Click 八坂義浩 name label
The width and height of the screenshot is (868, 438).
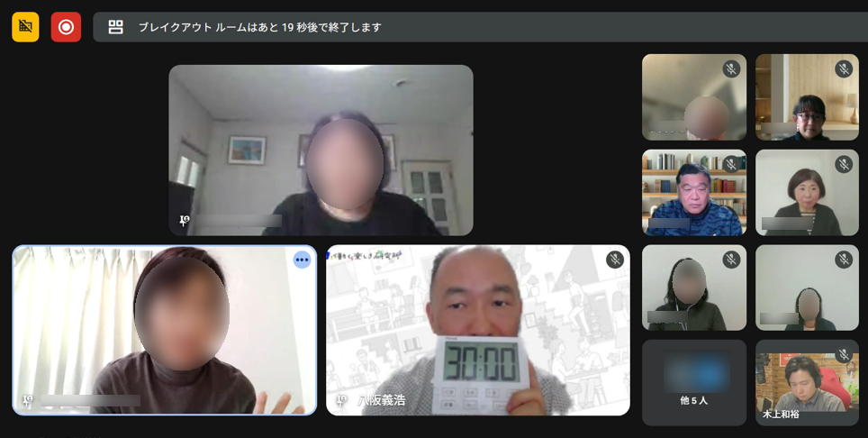pos(382,400)
